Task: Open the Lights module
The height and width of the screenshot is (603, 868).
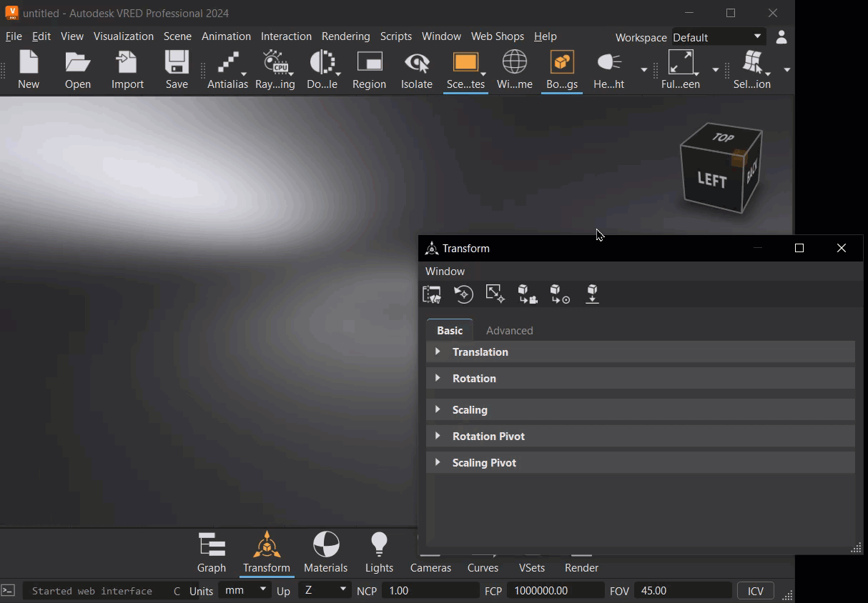Action: click(379, 552)
